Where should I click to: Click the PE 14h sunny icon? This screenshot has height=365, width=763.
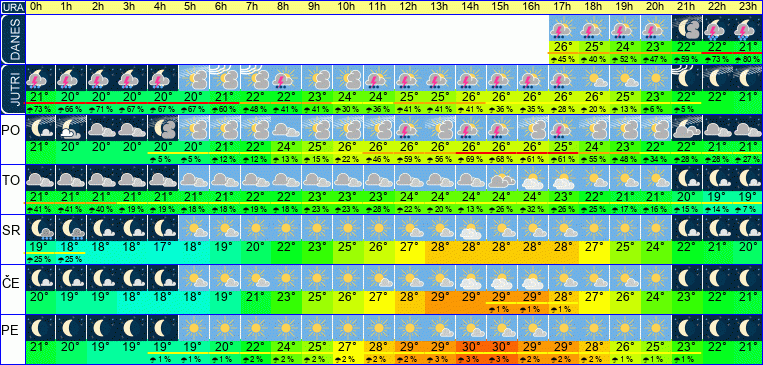472,328
